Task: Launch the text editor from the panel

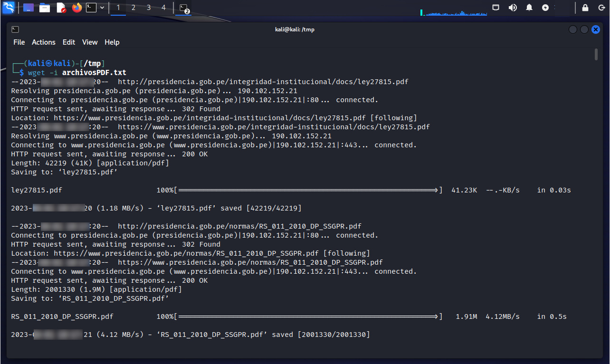Action: (61, 8)
